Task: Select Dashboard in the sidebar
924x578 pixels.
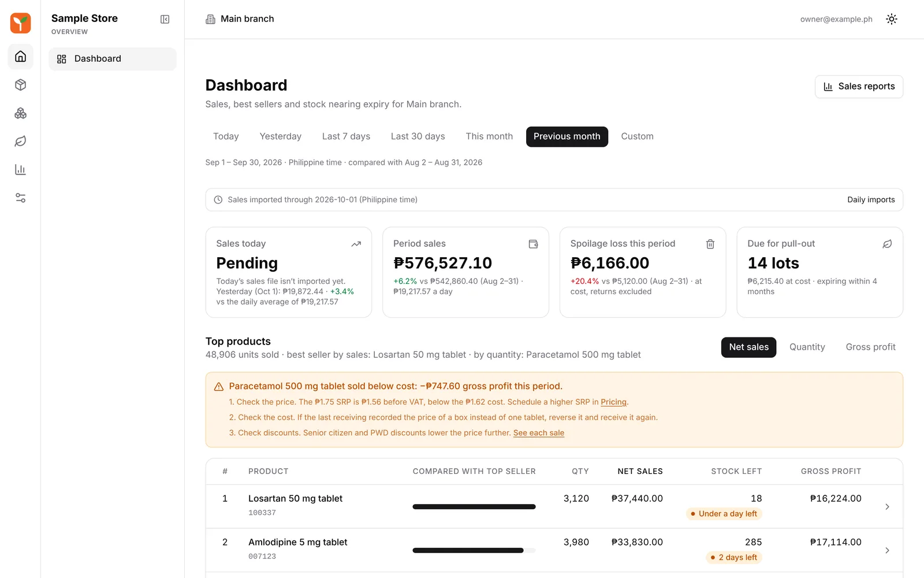Action: tap(113, 59)
